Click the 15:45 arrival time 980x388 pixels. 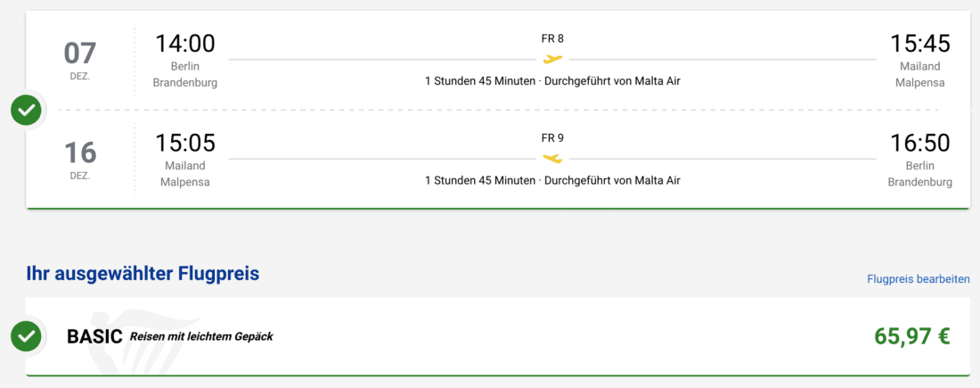(919, 44)
